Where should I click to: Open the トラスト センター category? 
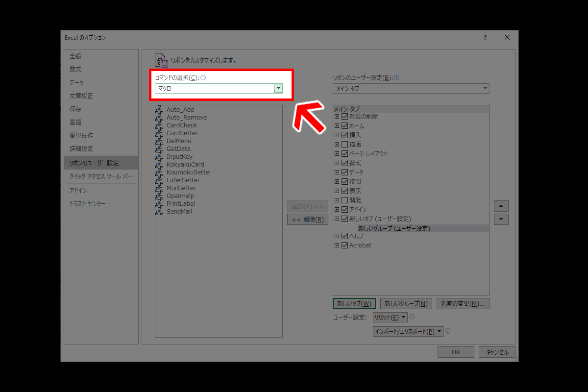click(101, 204)
